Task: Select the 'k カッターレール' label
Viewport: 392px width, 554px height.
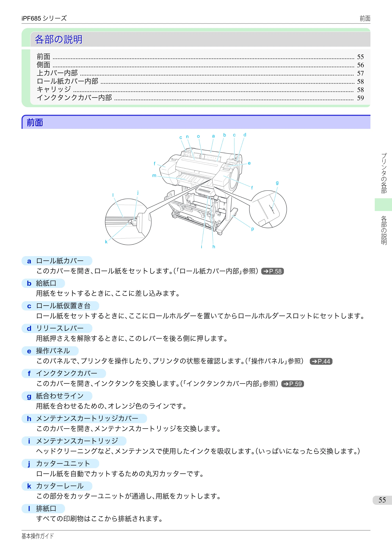Action: 57,486
